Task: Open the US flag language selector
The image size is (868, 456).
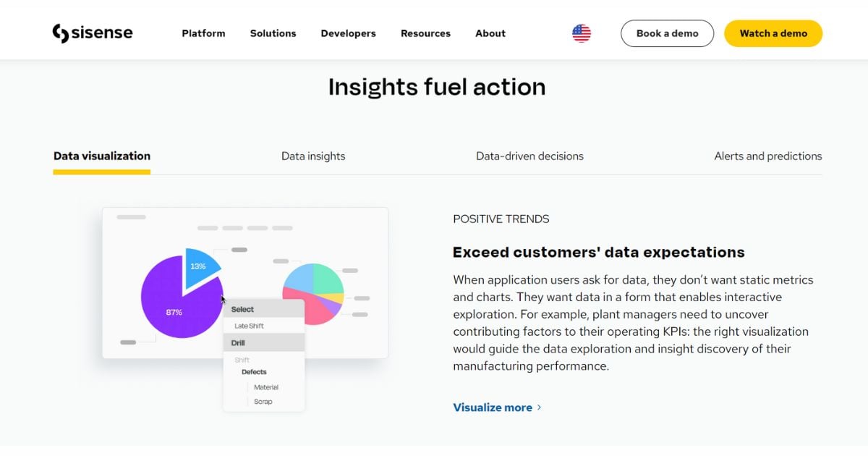Action: click(x=581, y=32)
